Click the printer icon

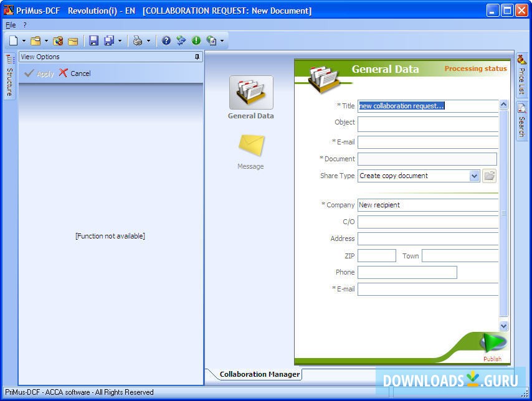tap(138, 40)
